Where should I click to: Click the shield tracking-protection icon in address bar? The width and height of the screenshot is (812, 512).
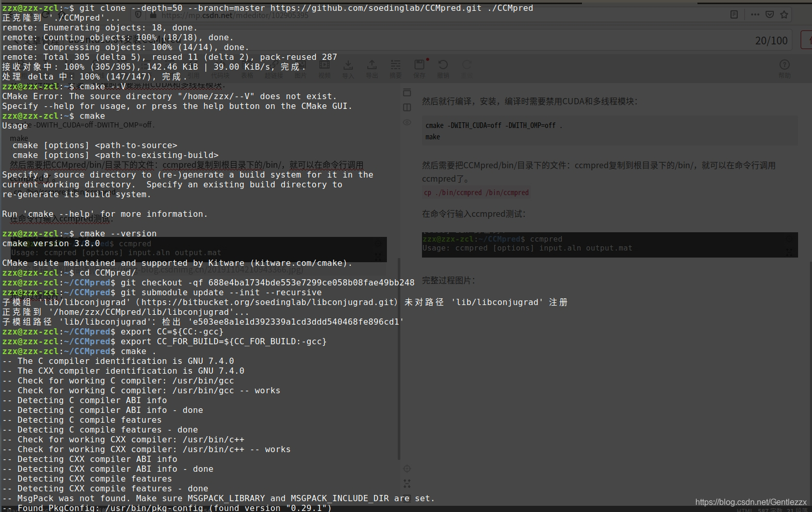pyautogui.click(x=138, y=15)
